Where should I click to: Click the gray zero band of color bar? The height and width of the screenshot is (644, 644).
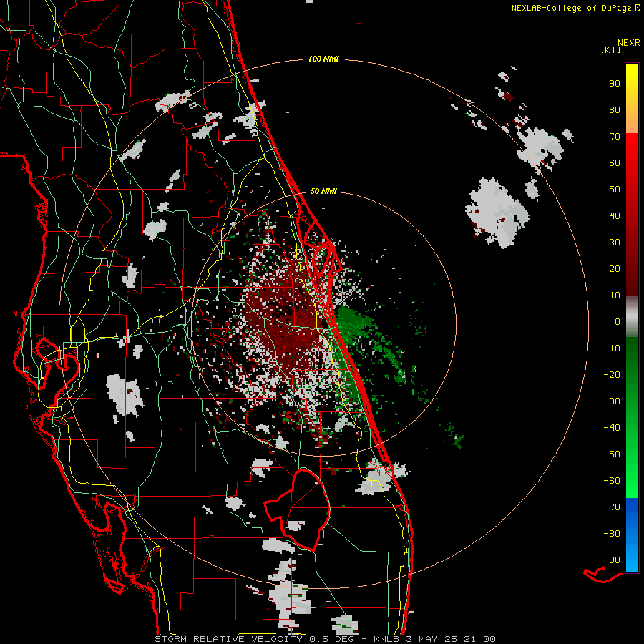click(x=632, y=317)
